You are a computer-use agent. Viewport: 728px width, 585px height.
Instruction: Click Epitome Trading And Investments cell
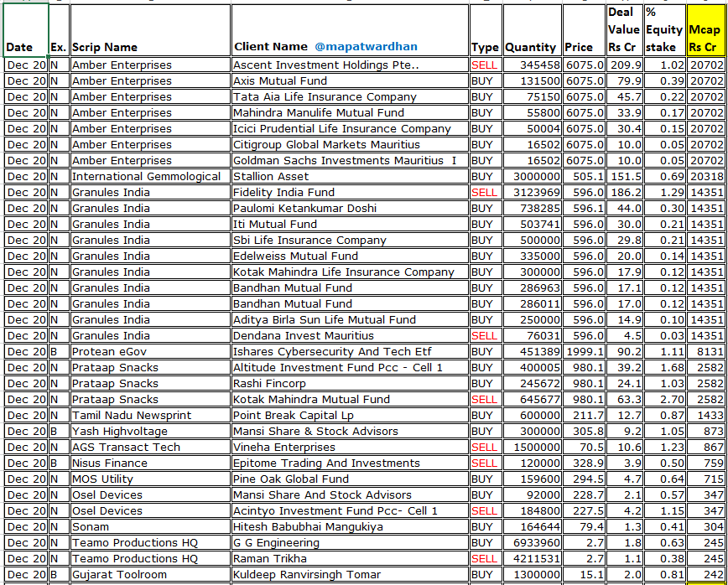[350, 463]
